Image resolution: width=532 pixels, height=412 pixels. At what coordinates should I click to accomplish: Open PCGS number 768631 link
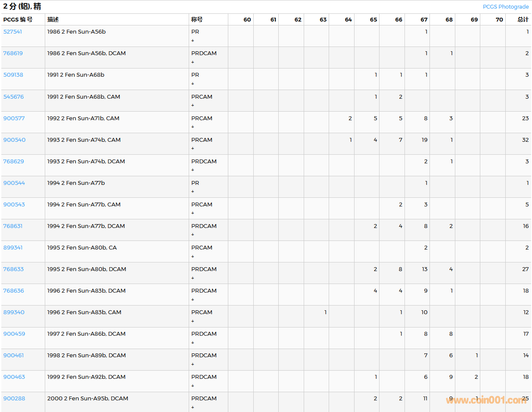[13, 226]
